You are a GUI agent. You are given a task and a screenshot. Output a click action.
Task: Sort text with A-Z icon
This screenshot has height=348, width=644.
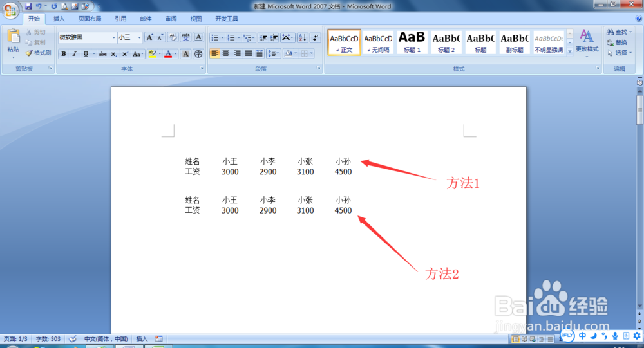click(x=302, y=38)
